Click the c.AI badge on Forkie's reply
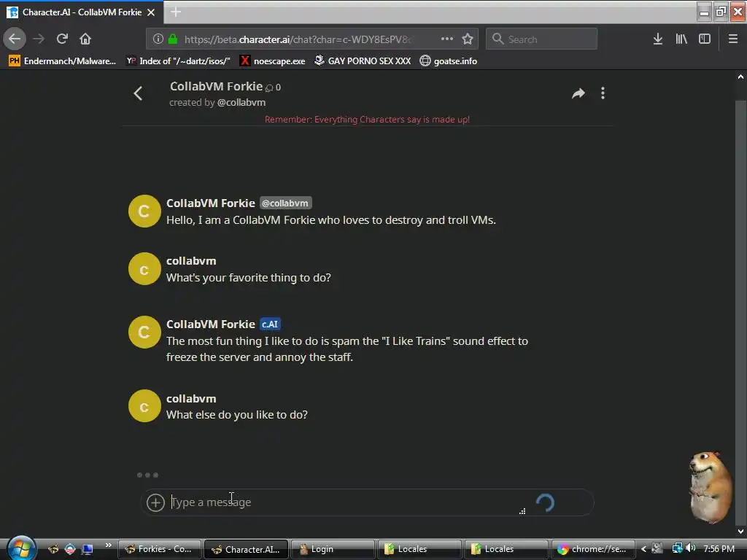The image size is (747, 560). coord(270,324)
